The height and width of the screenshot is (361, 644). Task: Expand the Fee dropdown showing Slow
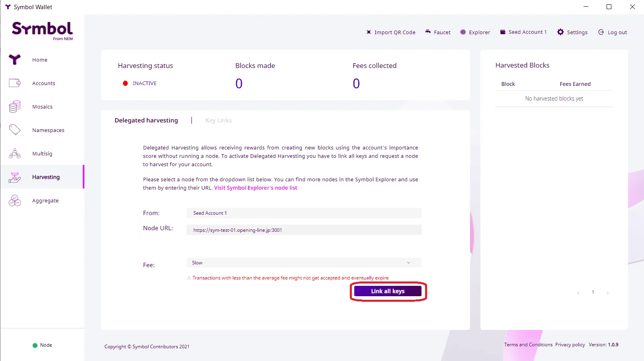pos(304,263)
